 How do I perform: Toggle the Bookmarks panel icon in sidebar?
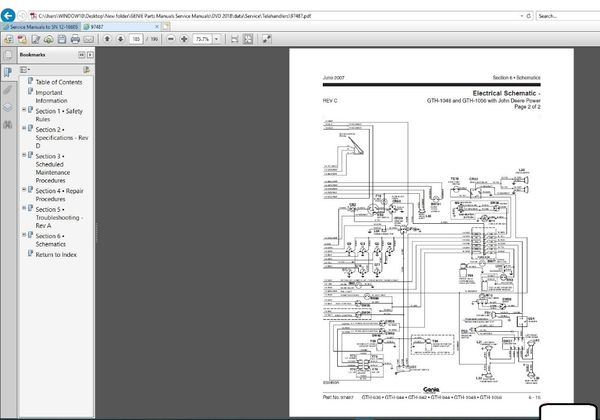click(9, 72)
